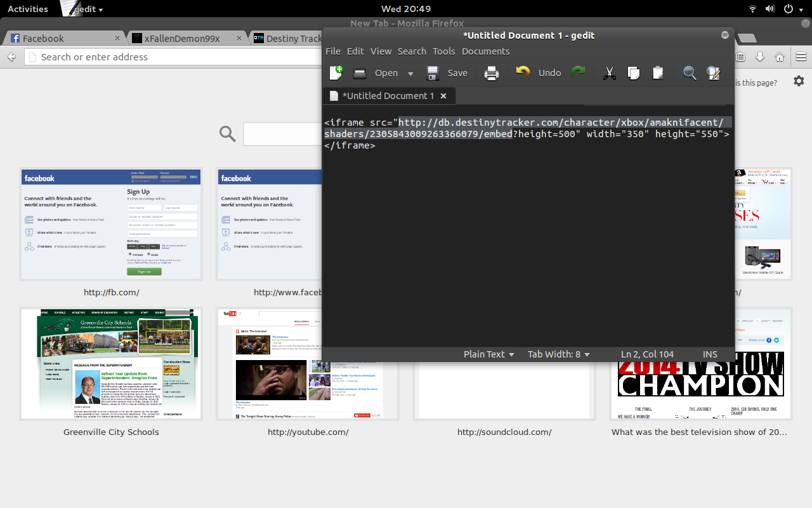
Task: Open the www.facebook thumbnail tile
Action: tap(269, 225)
